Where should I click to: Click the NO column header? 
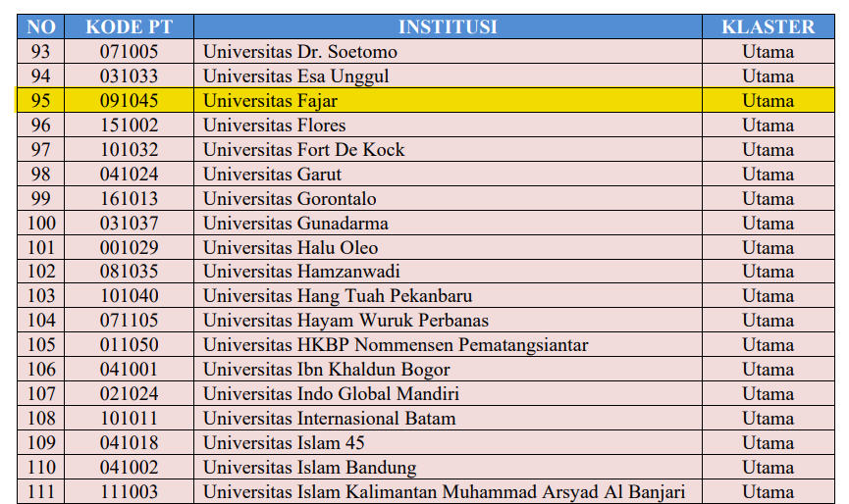[41, 26]
